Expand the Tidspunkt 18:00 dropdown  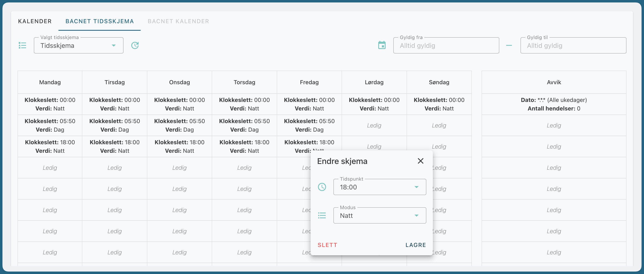point(379,187)
